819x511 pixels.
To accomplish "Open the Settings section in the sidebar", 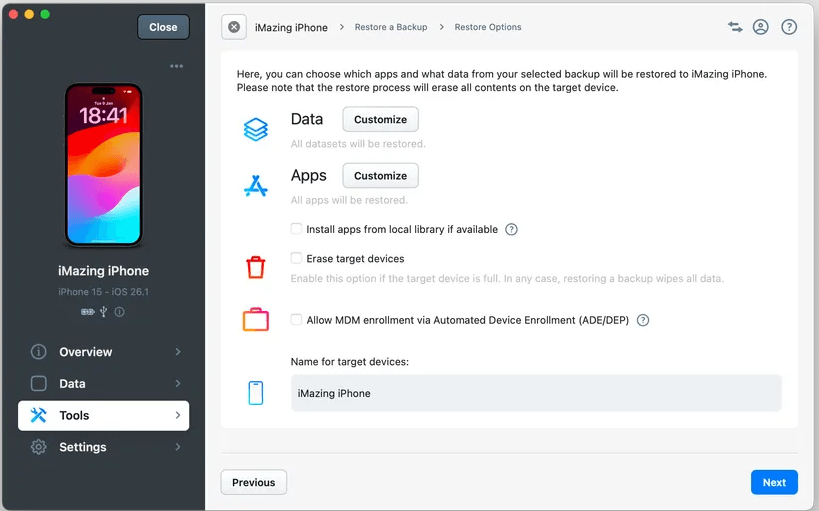I will click(x=103, y=447).
